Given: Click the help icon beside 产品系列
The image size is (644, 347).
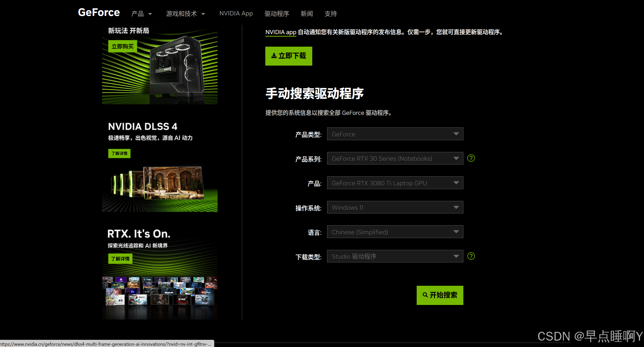Looking at the screenshot, I should pos(471,158).
